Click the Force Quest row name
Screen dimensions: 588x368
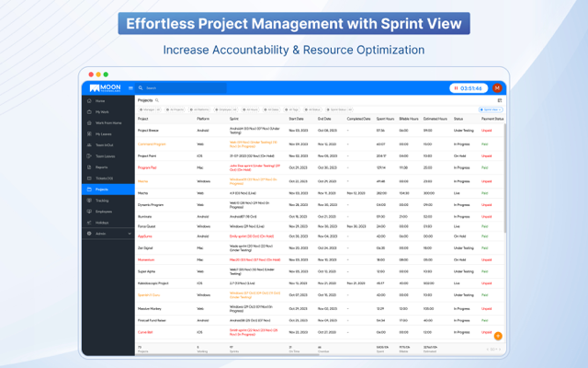tap(146, 226)
